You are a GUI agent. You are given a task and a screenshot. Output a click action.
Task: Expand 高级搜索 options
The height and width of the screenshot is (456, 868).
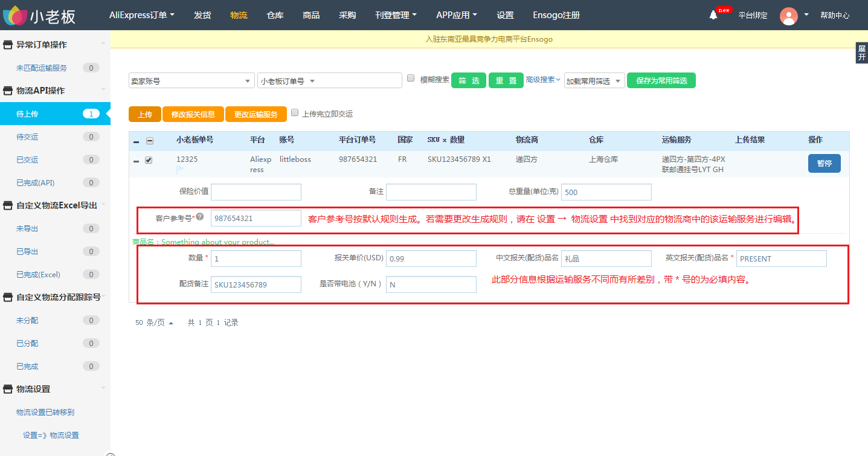coord(543,80)
